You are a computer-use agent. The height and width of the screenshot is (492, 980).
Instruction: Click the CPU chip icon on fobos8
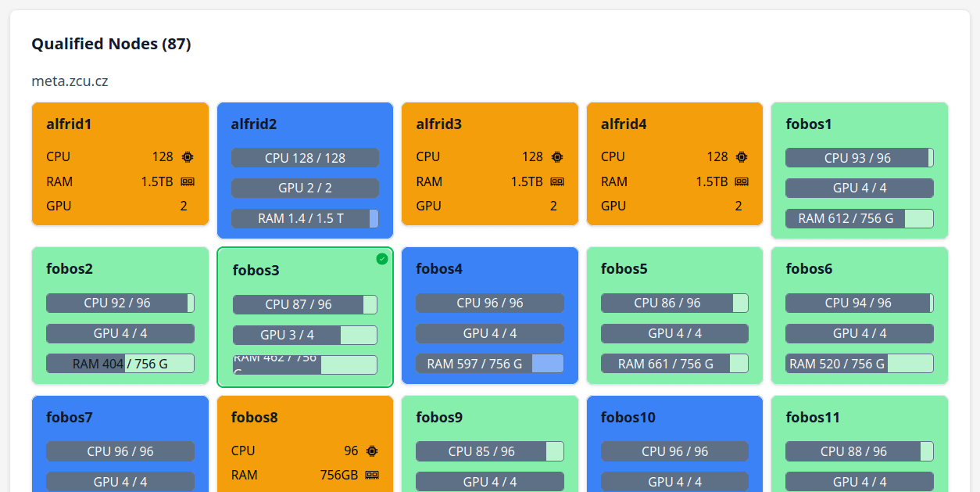(372, 451)
